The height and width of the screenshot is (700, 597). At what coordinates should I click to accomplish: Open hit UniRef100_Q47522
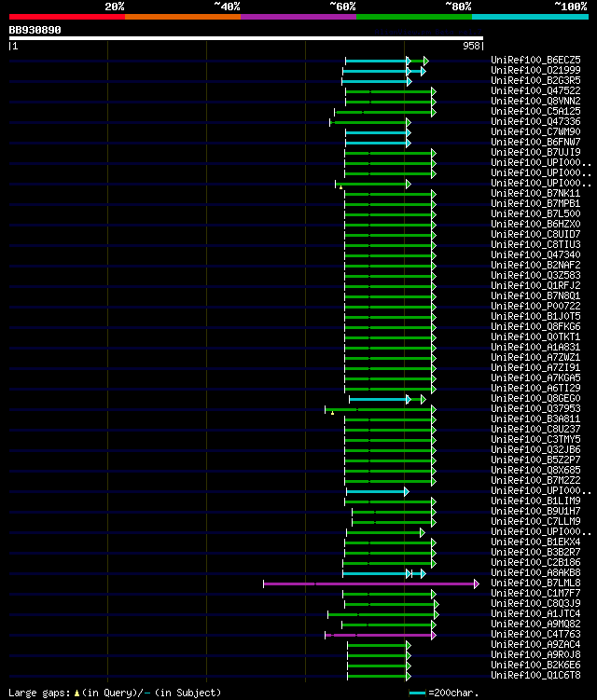[x=535, y=90]
